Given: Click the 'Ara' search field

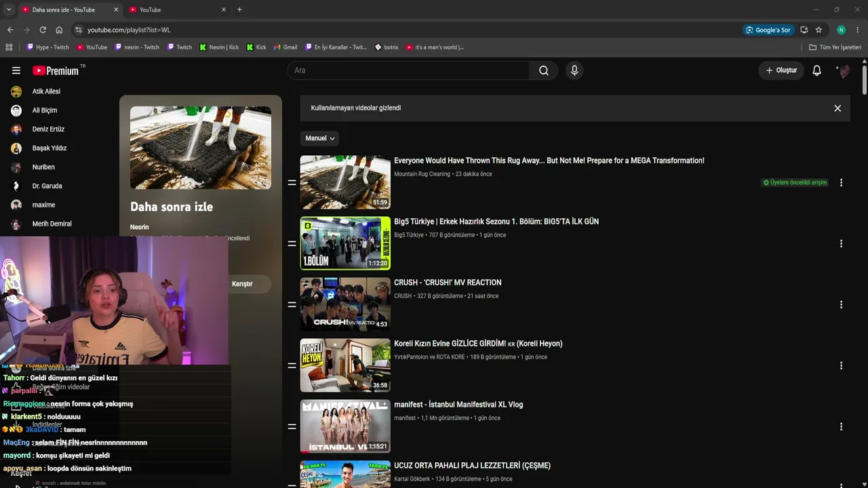Looking at the screenshot, I should pyautogui.click(x=408, y=70).
